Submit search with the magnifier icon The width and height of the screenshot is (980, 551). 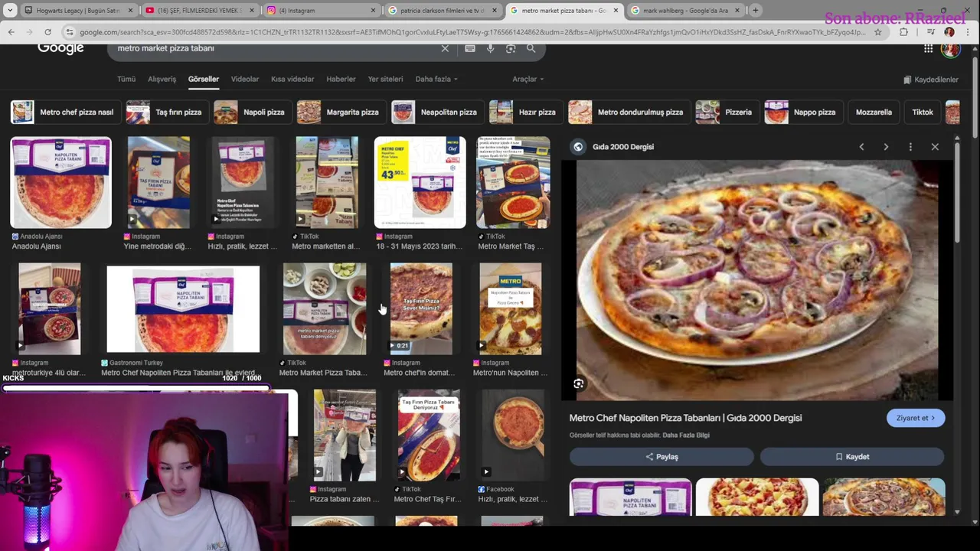tap(531, 48)
